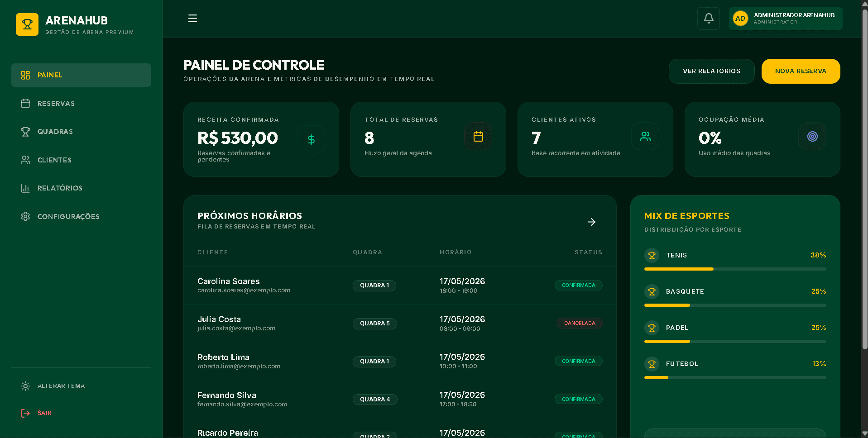Click the 18:00 - 19:00 time slot

pos(458,291)
